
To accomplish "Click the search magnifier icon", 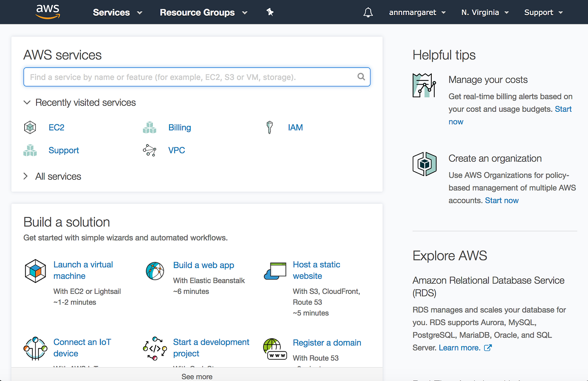I will coord(361,76).
